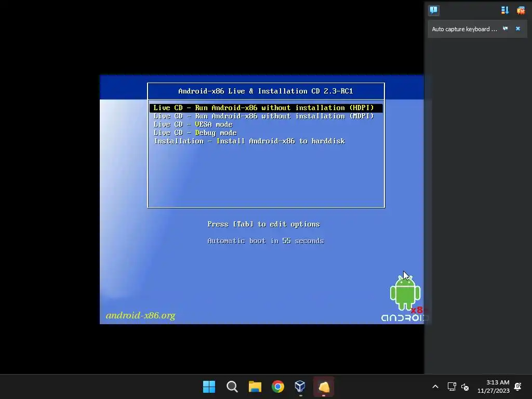532x399 pixels.
Task: Select Install Android-x86 to harddisk entry
Action: (x=249, y=141)
